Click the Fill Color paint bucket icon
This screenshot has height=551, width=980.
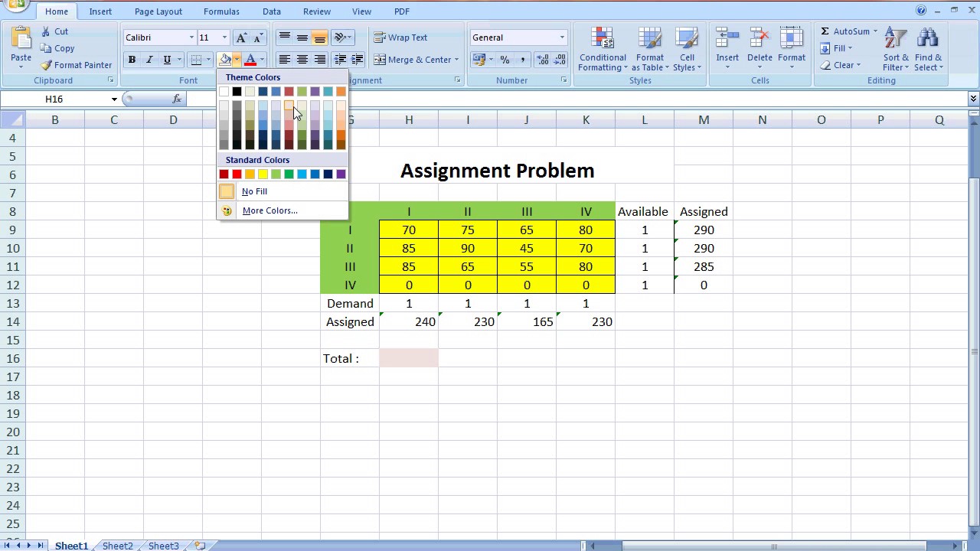pyautogui.click(x=225, y=60)
